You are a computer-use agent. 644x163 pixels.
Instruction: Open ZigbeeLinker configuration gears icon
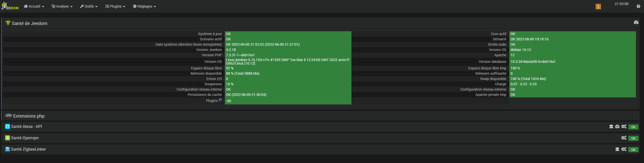[624, 149]
